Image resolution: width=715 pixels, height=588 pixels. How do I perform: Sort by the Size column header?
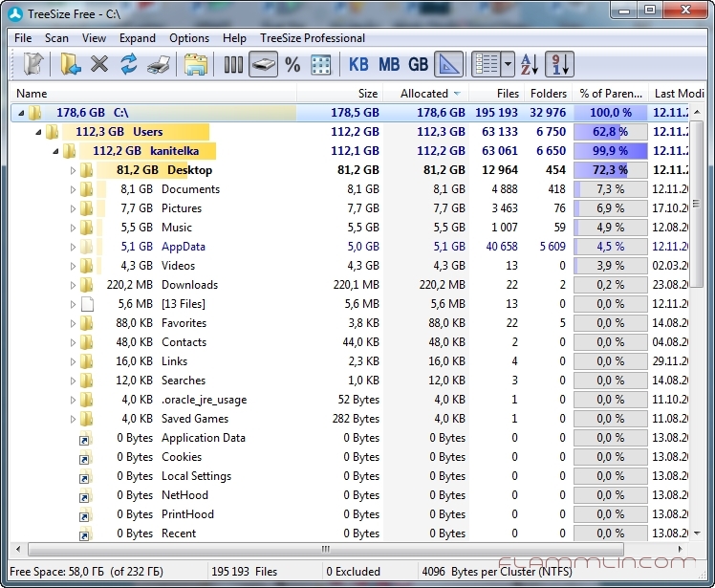pos(340,94)
